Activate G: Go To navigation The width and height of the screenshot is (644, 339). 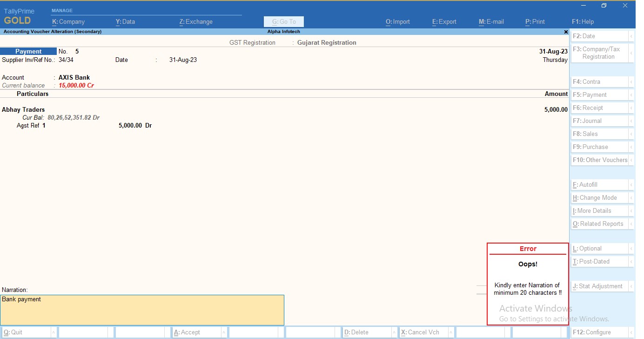pos(283,21)
